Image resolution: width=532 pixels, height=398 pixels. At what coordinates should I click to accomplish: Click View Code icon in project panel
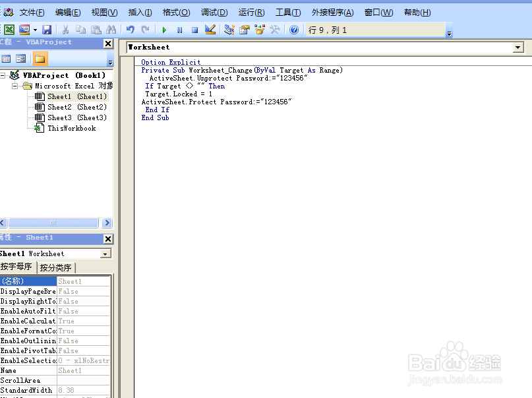[x=6, y=59]
